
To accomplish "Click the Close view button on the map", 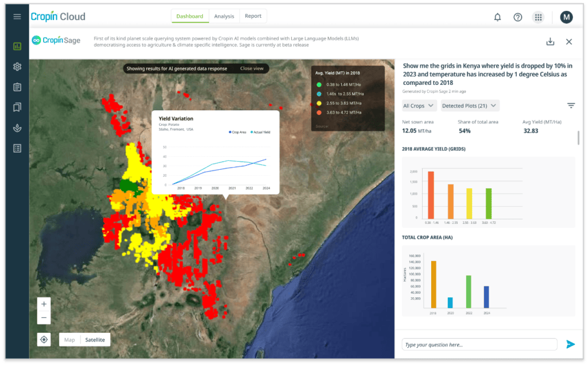I will [253, 68].
